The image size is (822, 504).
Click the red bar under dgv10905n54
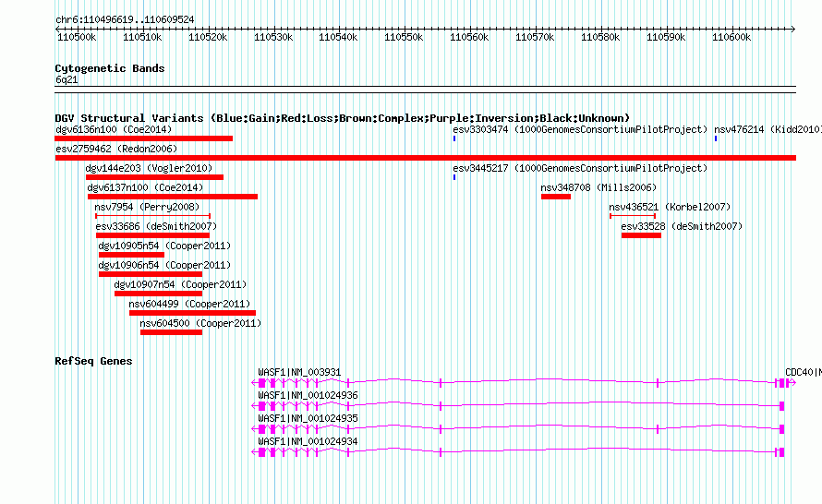click(x=131, y=255)
